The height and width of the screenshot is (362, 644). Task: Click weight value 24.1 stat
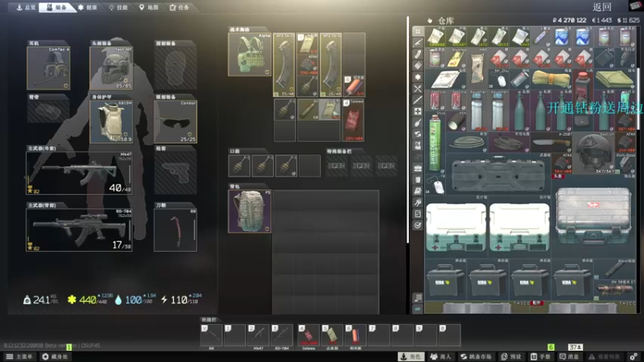tap(41, 300)
